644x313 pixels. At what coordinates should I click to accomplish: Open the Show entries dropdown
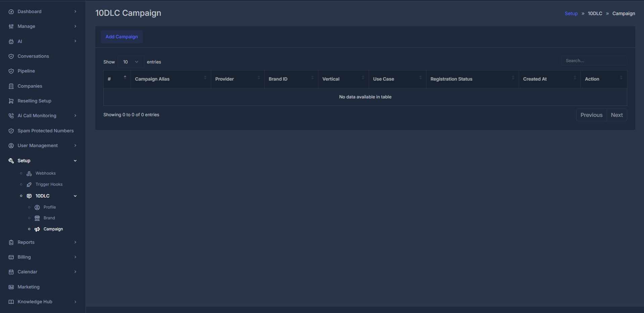coord(131,62)
